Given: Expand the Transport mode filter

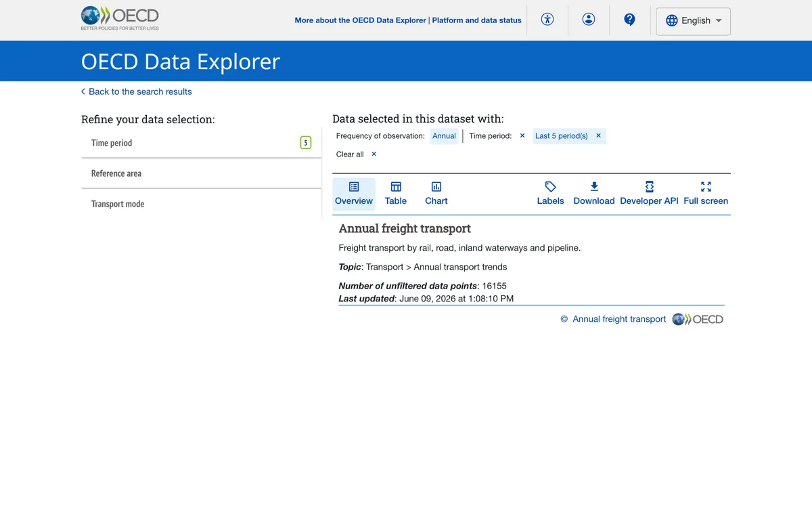Looking at the screenshot, I should pyautogui.click(x=201, y=204).
